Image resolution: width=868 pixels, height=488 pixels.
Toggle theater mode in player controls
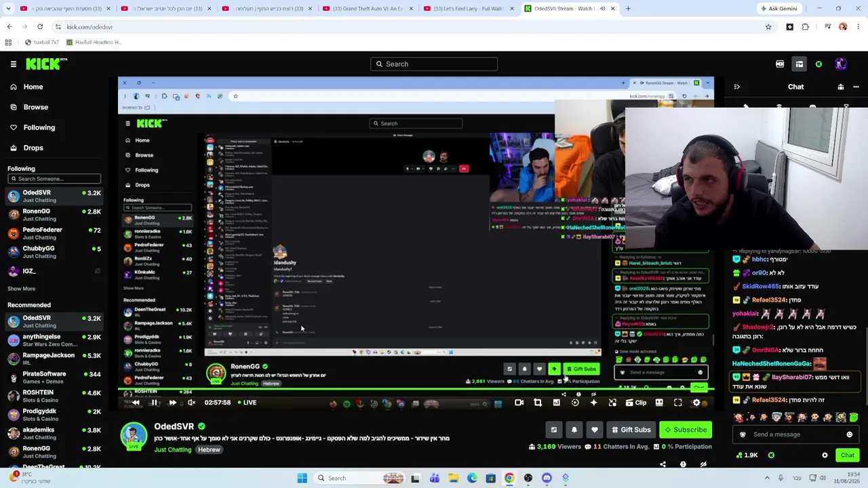(659, 403)
